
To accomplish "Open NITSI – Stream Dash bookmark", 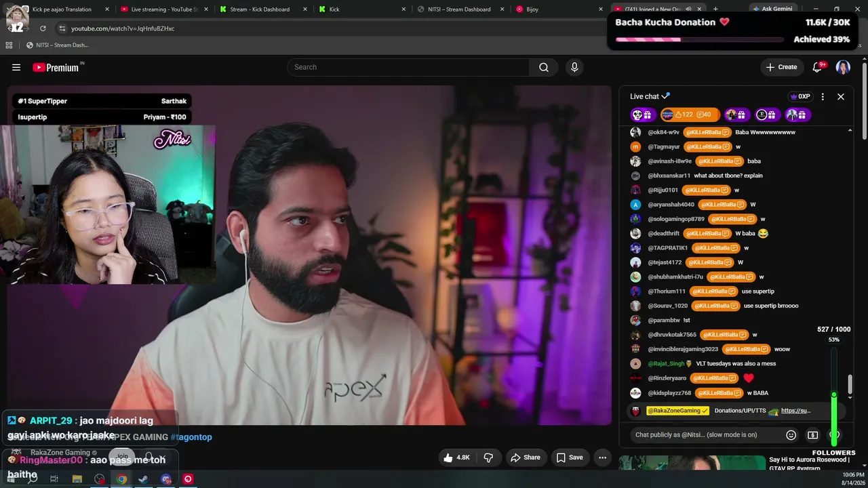I will 57,45.
